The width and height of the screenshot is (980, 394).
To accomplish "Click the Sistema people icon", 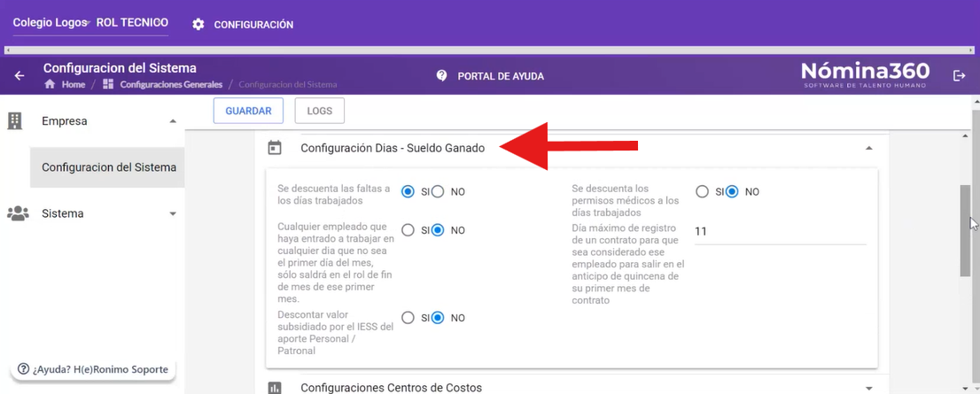I will [x=18, y=213].
